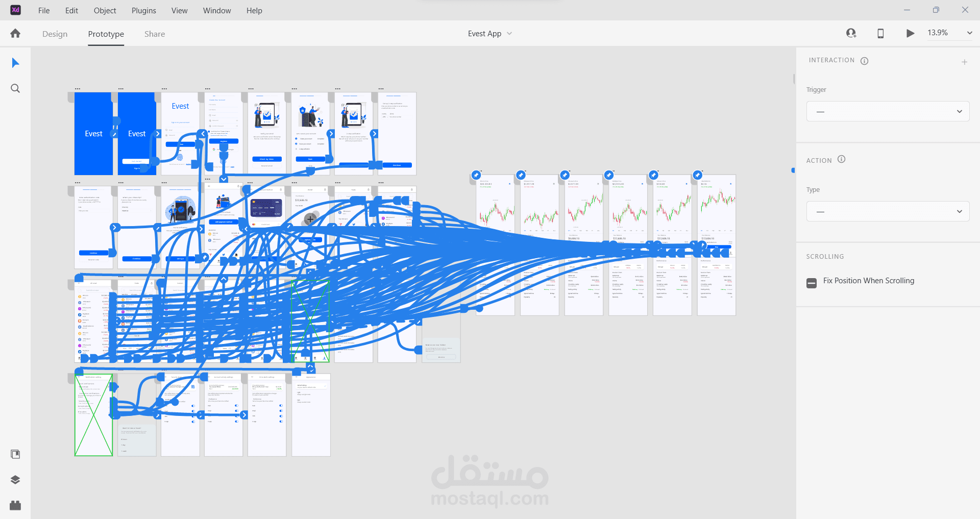The image size is (980, 519).
Task: Switch to the Design tab
Action: (x=55, y=34)
